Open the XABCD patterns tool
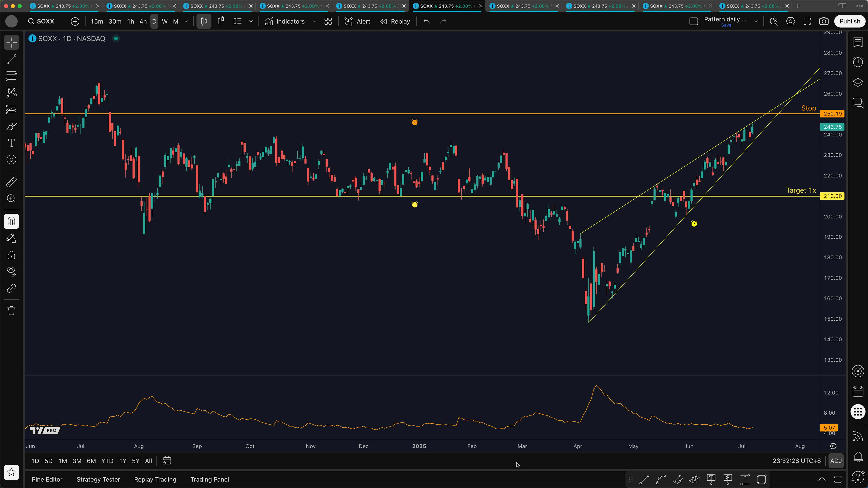Image resolution: width=868 pixels, height=488 pixels. tap(12, 92)
